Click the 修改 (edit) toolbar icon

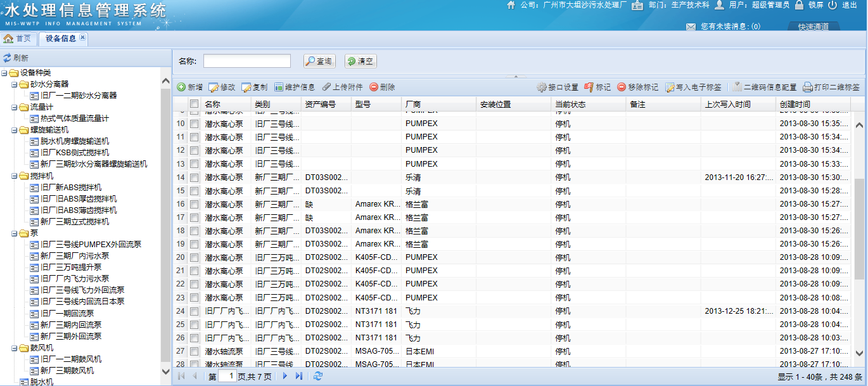coord(214,87)
